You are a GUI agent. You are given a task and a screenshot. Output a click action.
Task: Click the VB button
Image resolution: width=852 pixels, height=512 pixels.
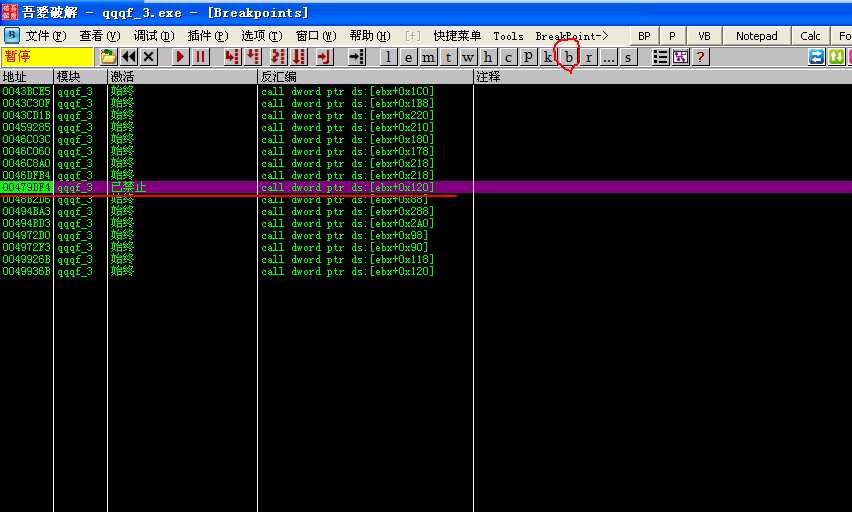click(704, 36)
